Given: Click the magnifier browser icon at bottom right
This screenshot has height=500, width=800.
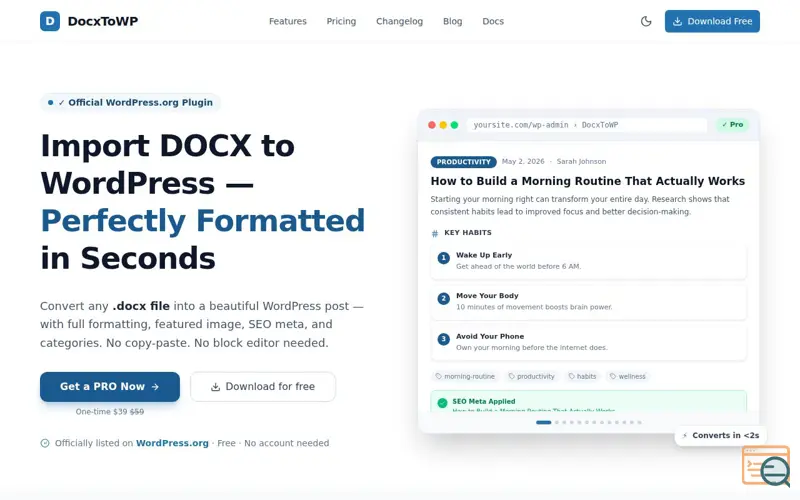Looking at the screenshot, I should point(766,465).
